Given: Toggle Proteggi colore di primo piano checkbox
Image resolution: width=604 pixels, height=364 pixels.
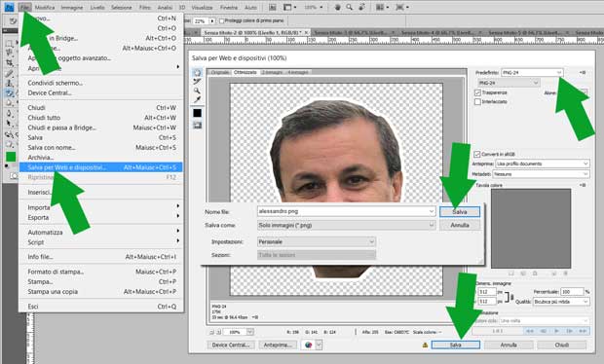Looking at the screenshot, I should tap(221, 20).
